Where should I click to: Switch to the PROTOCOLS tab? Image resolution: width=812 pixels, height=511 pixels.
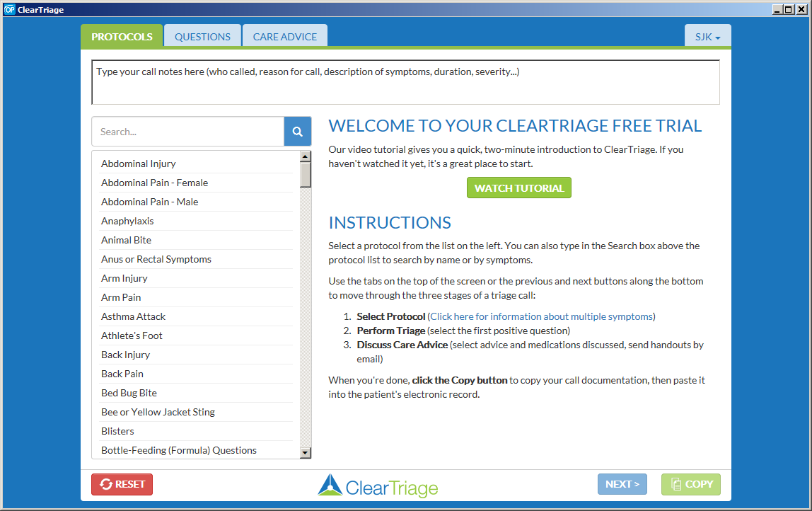(122, 37)
